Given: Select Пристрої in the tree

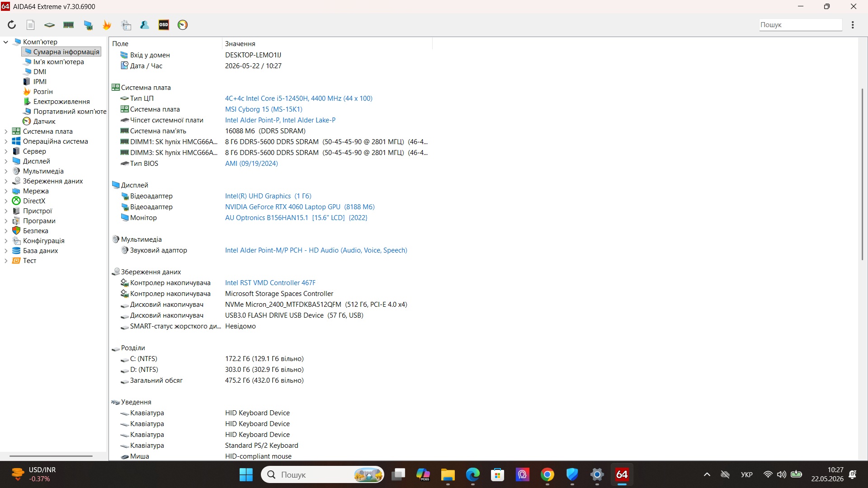Looking at the screenshot, I should pyautogui.click(x=38, y=211).
